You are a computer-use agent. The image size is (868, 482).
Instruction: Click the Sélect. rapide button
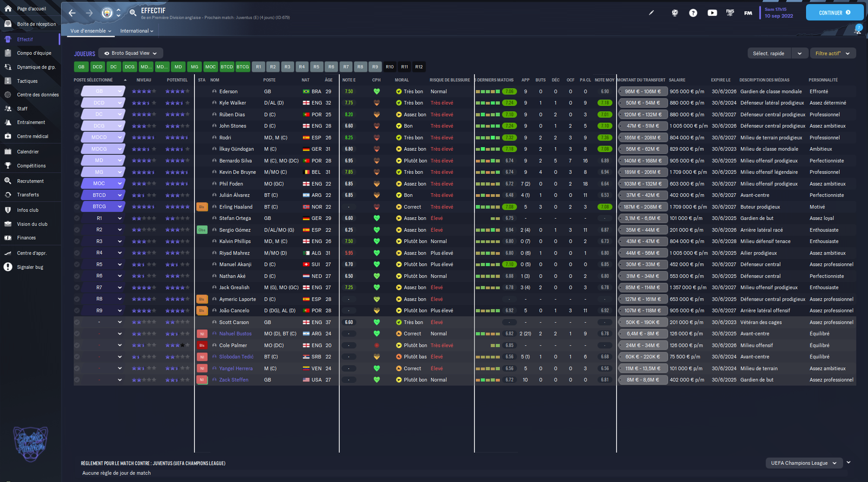[768, 53]
